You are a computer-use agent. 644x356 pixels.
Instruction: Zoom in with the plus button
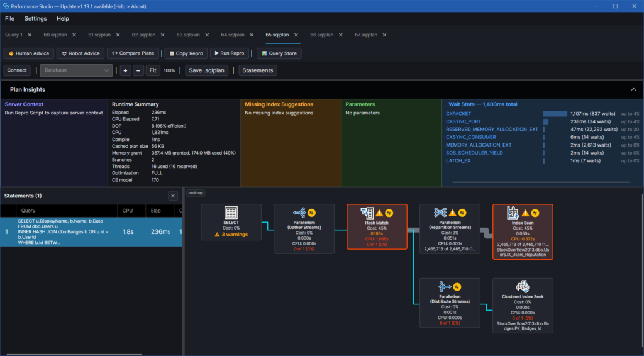pyautogui.click(x=125, y=70)
